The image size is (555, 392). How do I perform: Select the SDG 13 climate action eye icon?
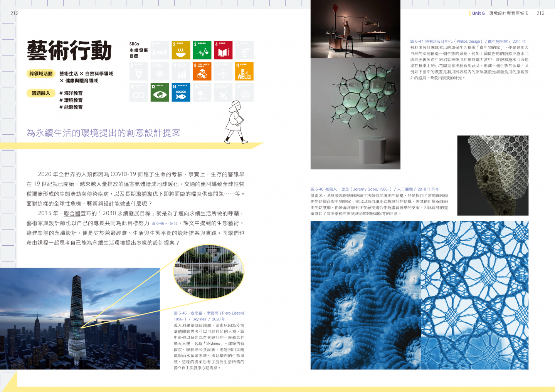click(160, 92)
